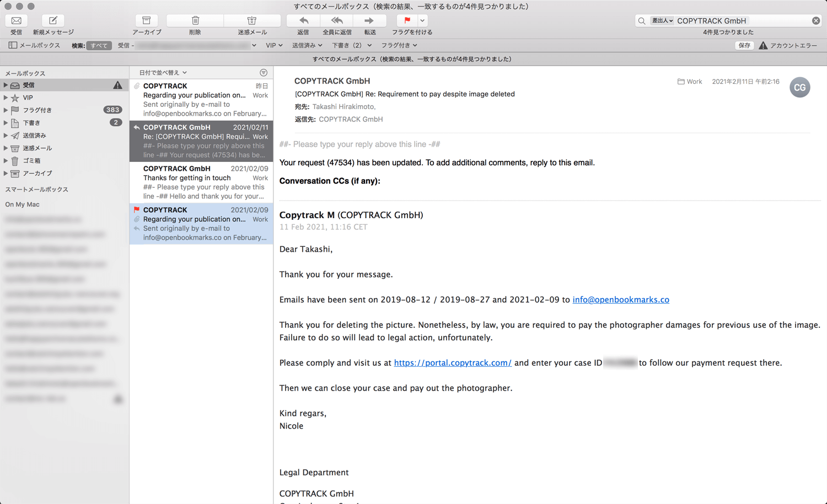Image resolution: width=827 pixels, height=504 pixels.
Task: Clear the search field with the X button
Action: click(x=816, y=20)
